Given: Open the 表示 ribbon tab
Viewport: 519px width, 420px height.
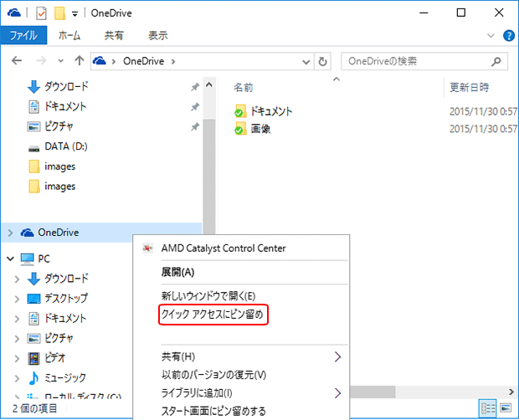Looking at the screenshot, I should pyautogui.click(x=158, y=35).
